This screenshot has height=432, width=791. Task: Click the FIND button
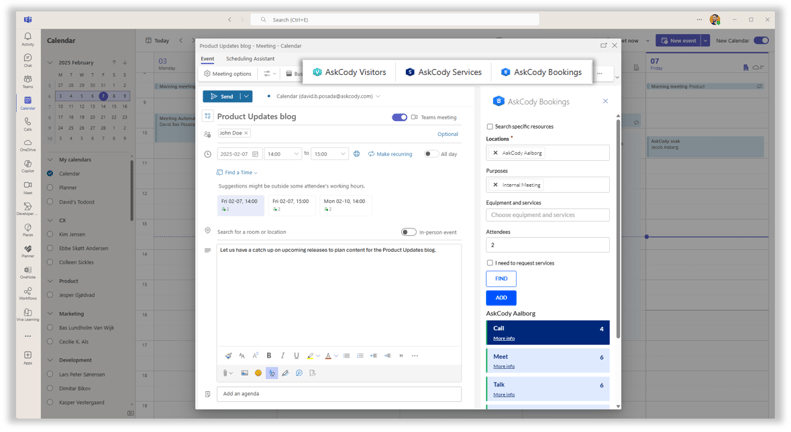click(501, 279)
